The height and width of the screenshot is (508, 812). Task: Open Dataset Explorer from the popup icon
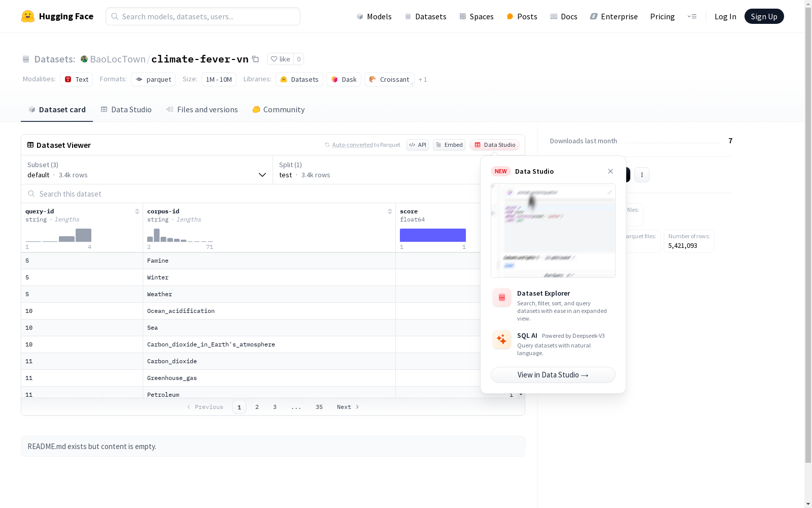[502, 298]
